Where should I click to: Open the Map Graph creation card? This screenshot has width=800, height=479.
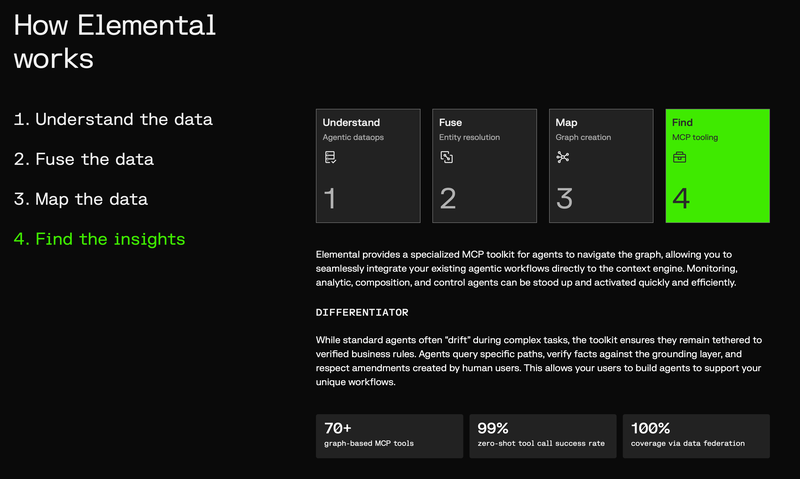[601, 166]
